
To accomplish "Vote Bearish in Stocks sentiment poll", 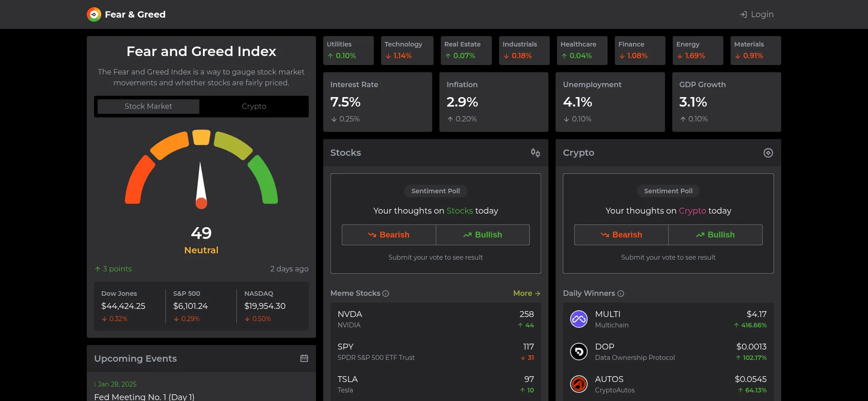I will click(389, 235).
